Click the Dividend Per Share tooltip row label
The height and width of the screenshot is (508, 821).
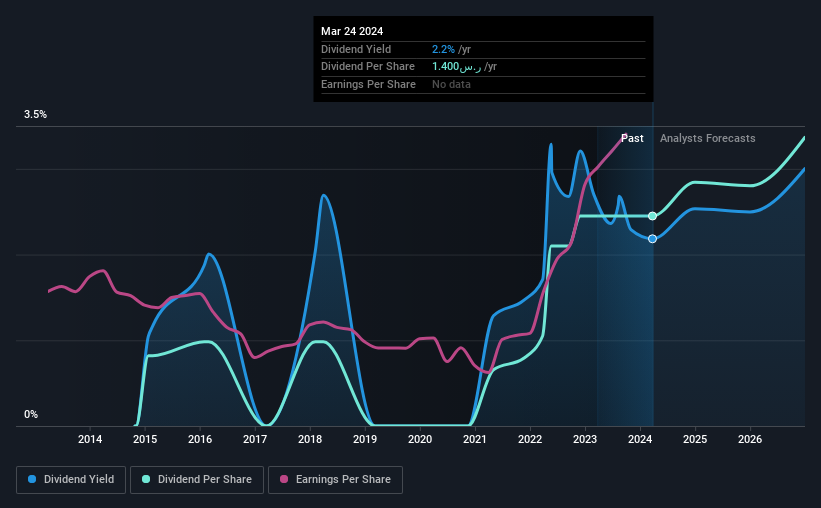pyautogui.click(x=368, y=67)
